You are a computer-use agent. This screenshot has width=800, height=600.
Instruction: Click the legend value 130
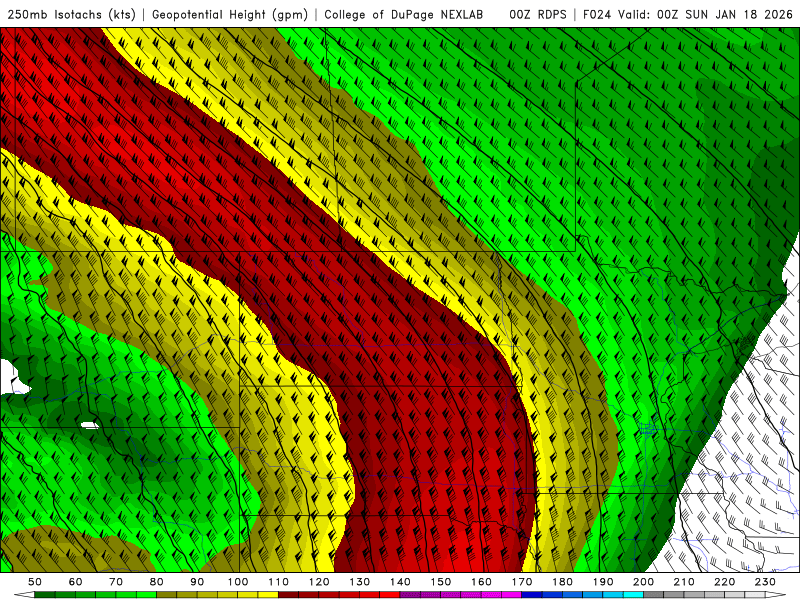pyautogui.click(x=360, y=582)
